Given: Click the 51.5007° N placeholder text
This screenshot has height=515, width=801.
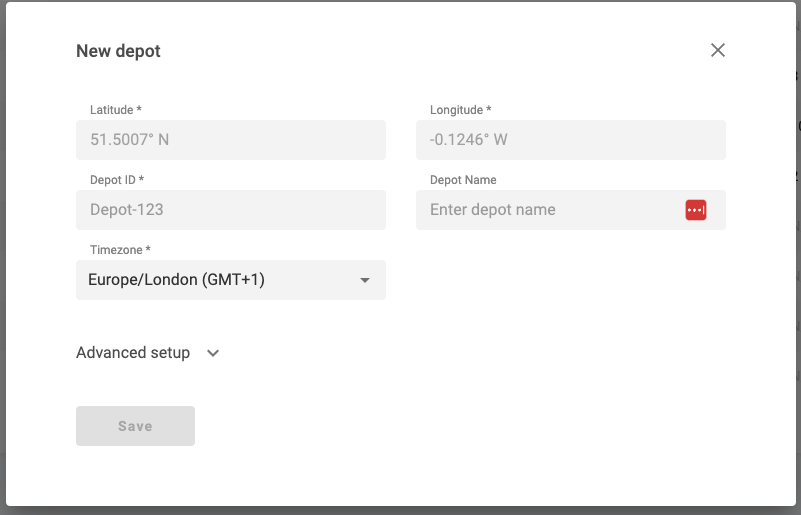Looking at the screenshot, I should click(129, 140).
